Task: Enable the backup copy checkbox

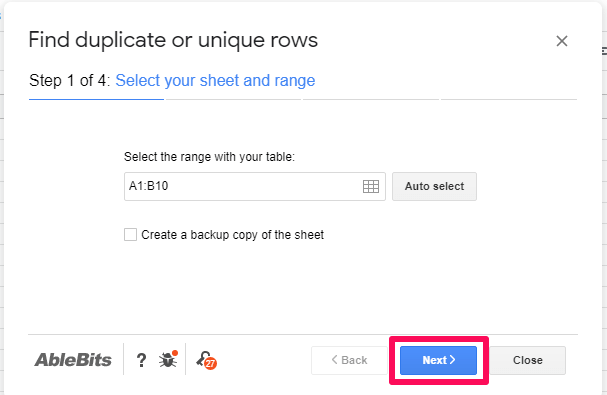Action: pos(130,234)
